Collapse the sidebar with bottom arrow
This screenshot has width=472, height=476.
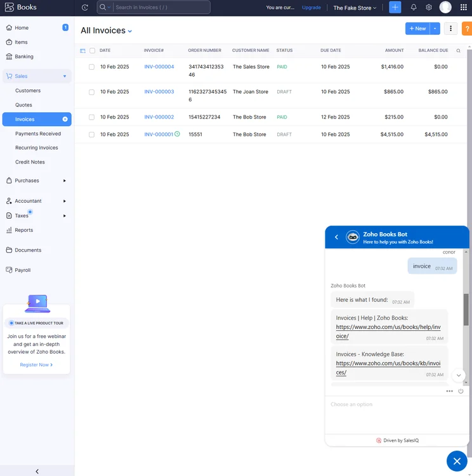(37, 471)
